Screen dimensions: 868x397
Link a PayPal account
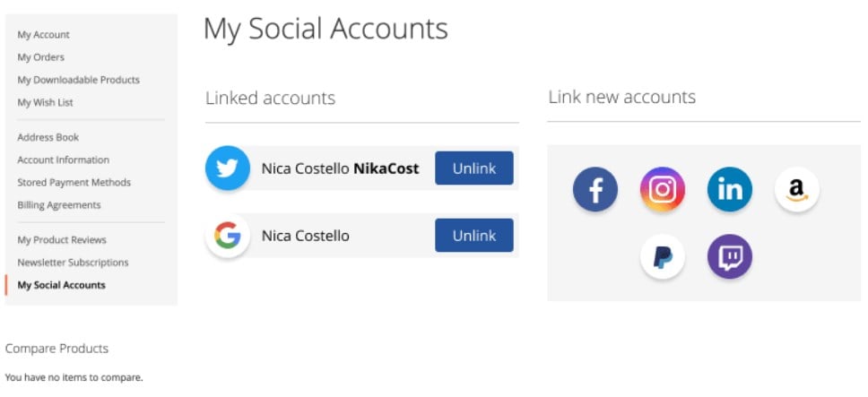coord(662,256)
